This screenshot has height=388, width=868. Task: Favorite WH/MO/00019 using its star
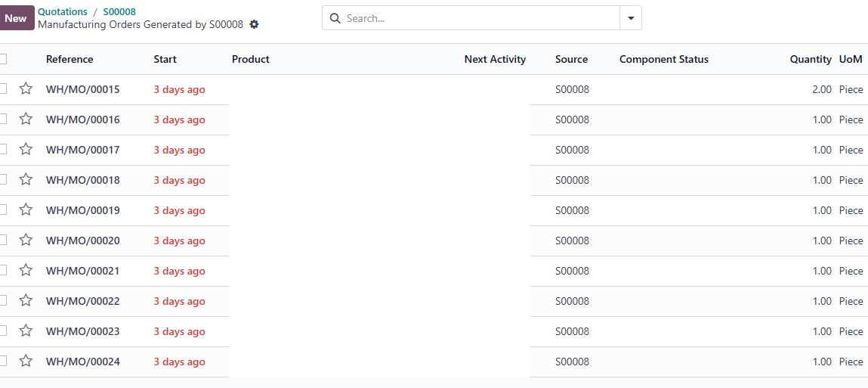point(26,210)
